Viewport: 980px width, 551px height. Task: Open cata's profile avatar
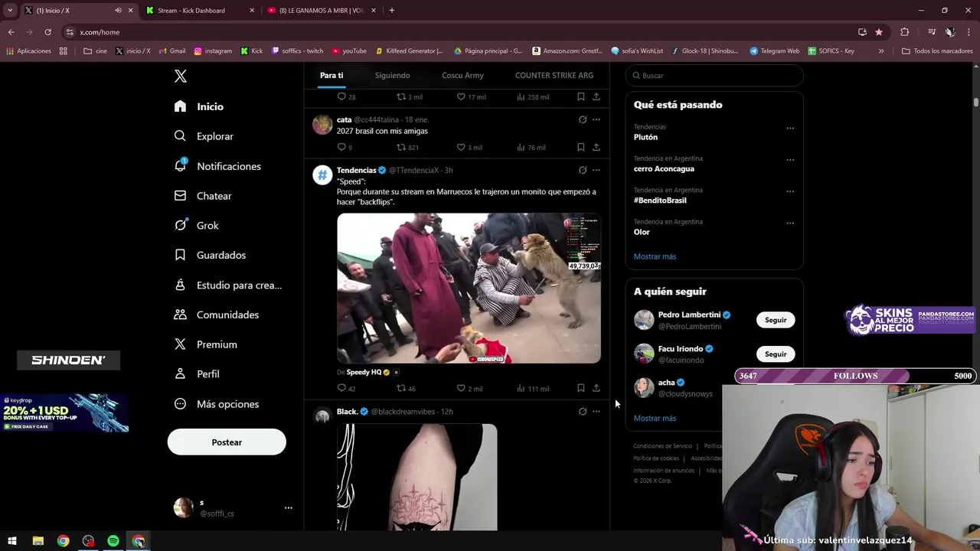(x=322, y=125)
